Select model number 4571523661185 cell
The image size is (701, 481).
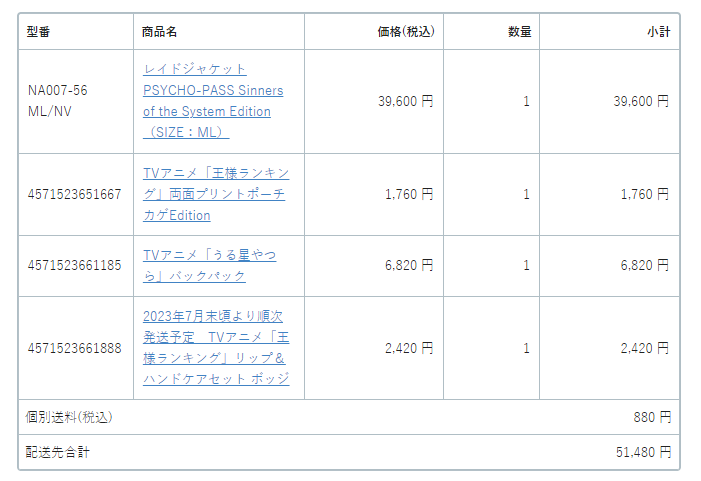click(74, 266)
